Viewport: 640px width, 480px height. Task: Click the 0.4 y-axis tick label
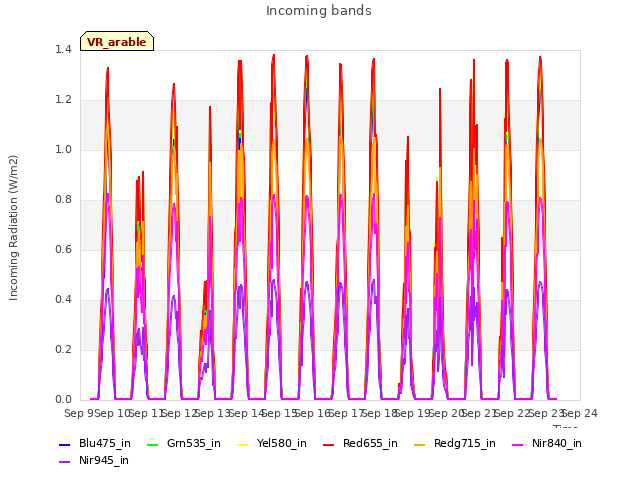(63, 300)
